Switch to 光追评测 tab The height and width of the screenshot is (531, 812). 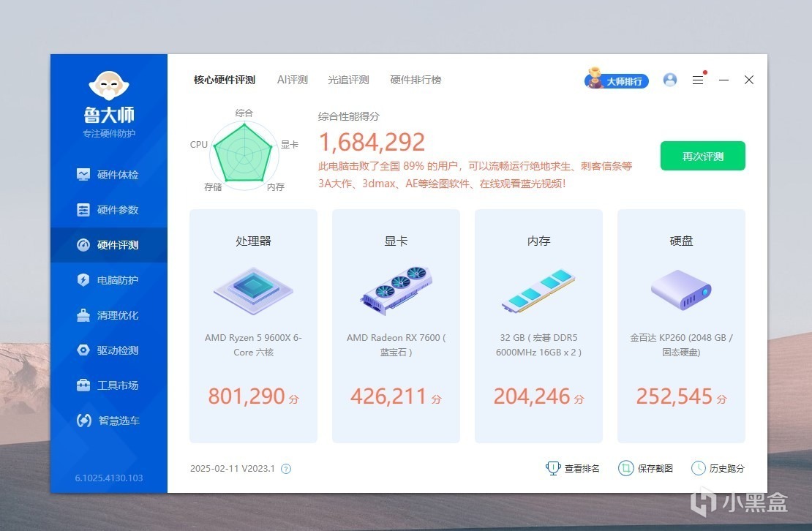tap(348, 80)
